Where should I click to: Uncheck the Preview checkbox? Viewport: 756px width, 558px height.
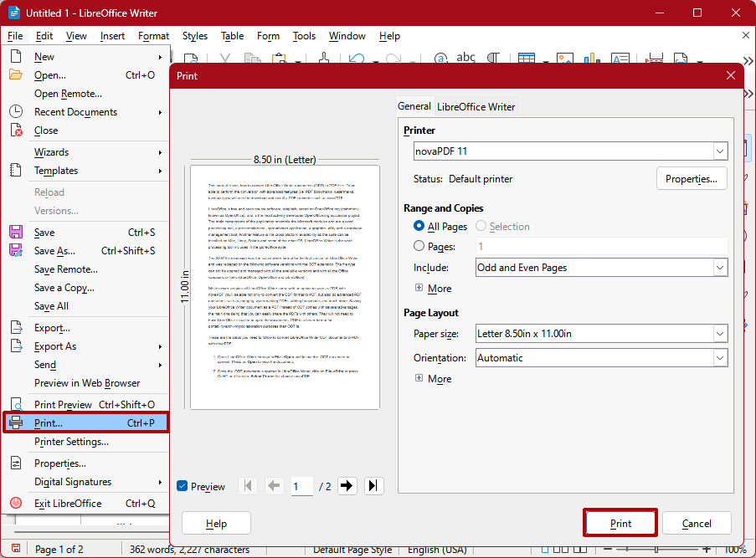(x=182, y=485)
